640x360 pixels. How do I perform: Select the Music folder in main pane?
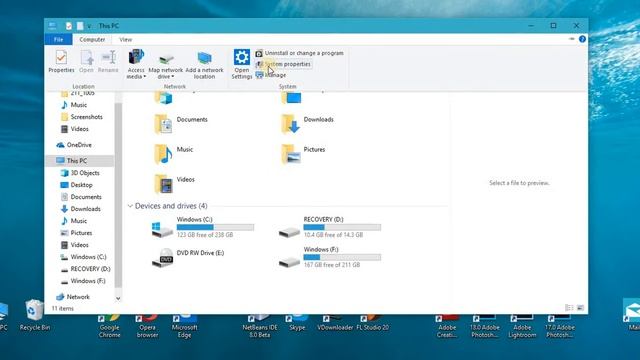click(173, 154)
